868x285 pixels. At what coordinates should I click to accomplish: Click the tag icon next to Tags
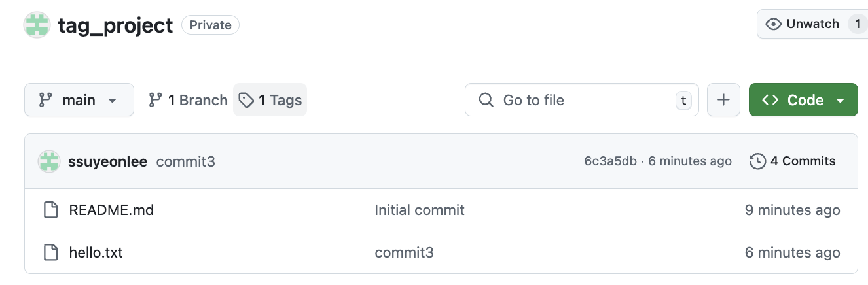coord(246,100)
